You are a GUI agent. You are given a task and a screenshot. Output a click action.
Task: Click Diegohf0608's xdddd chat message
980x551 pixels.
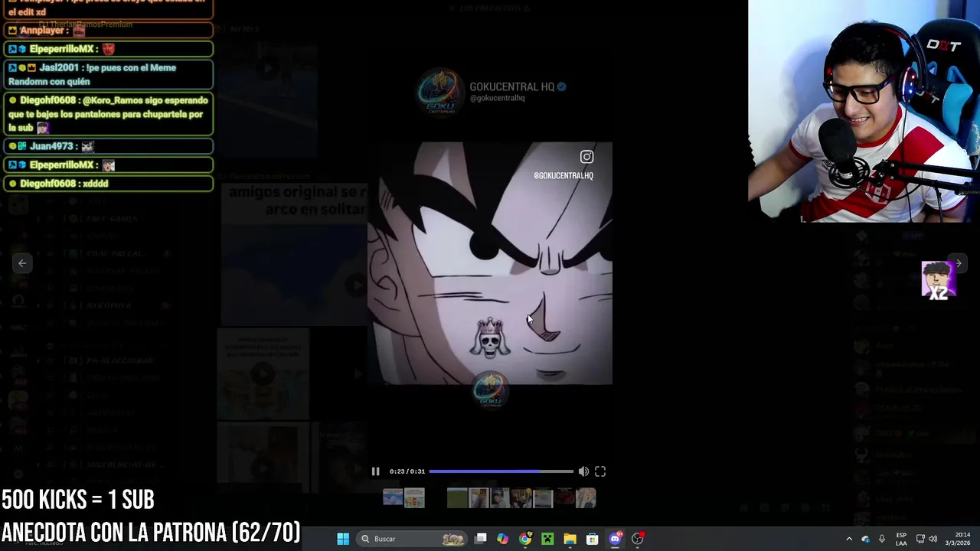[108, 184]
